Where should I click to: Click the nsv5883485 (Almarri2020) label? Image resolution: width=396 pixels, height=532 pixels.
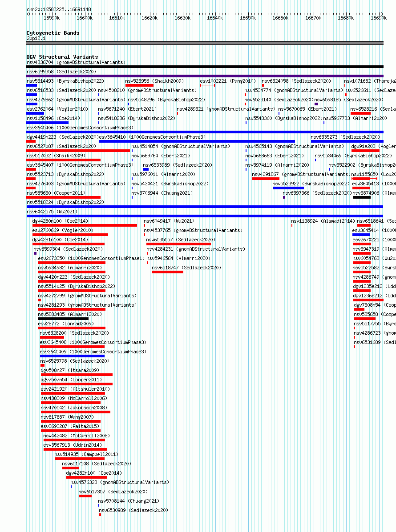point(70,315)
